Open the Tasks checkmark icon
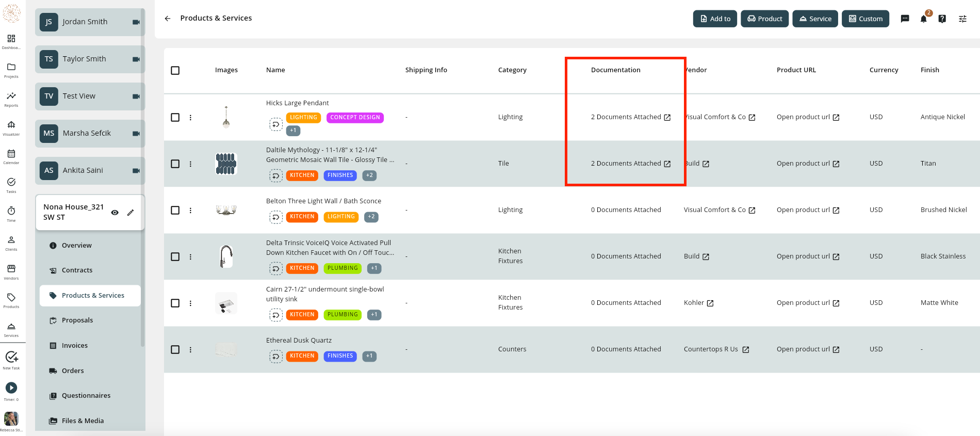980x436 pixels. point(11,182)
